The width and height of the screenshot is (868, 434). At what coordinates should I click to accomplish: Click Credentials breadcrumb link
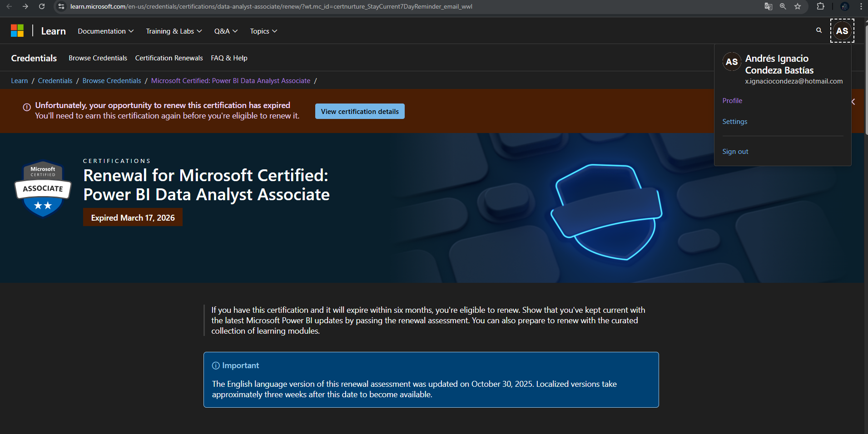[55, 81]
